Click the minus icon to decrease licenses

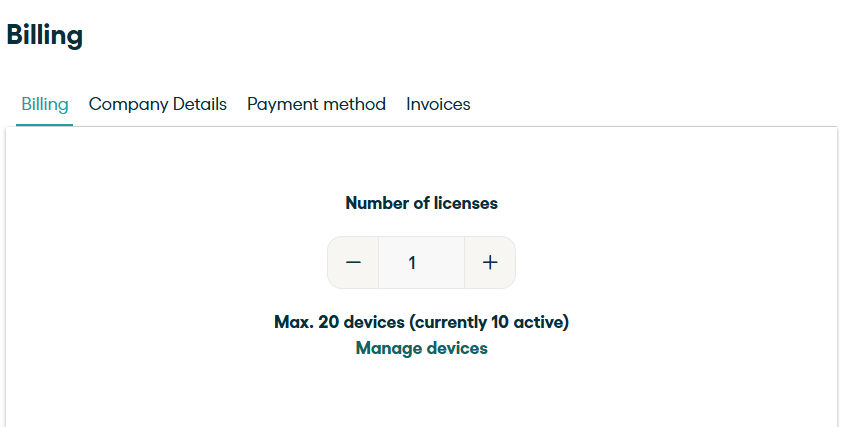(x=353, y=263)
